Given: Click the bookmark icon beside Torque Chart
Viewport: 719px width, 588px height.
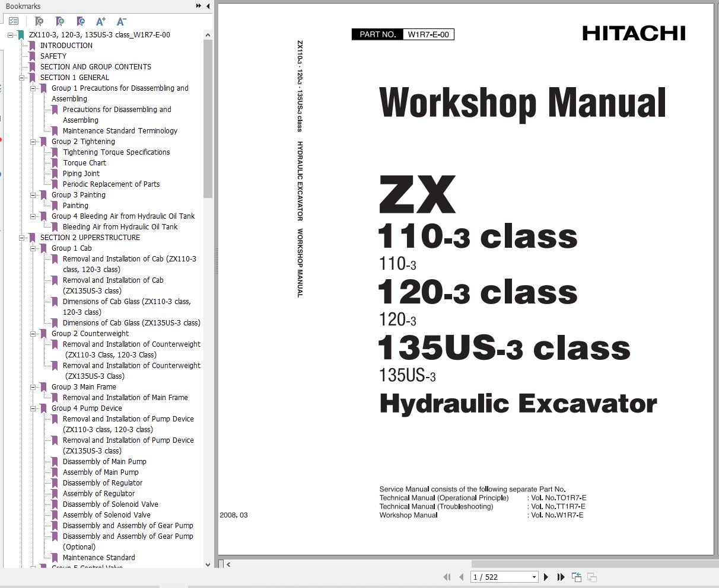Looking at the screenshot, I should pyautogui.click(x=55, y=163).
